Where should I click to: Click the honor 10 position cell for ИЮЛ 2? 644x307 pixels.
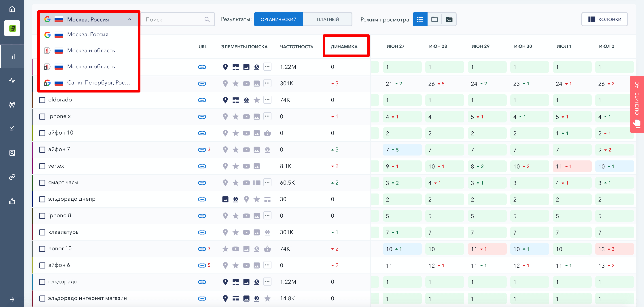pyautogui.click(x=614, y=249)
